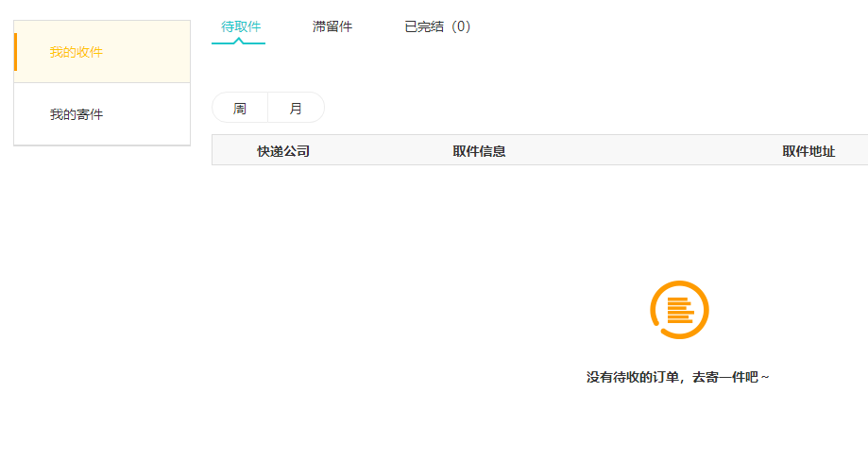868x461 pixels.
Task: Open 我的收件 in the sidebar
Action: 102,52
